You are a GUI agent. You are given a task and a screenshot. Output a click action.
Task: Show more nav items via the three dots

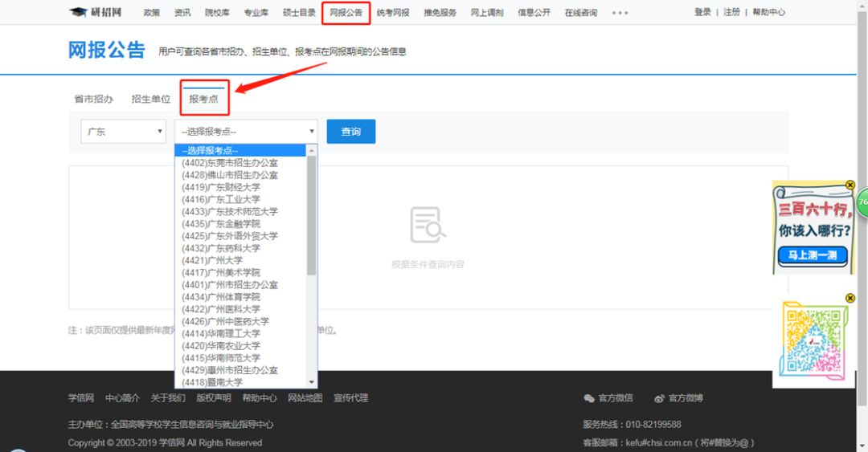pos(620,13)
